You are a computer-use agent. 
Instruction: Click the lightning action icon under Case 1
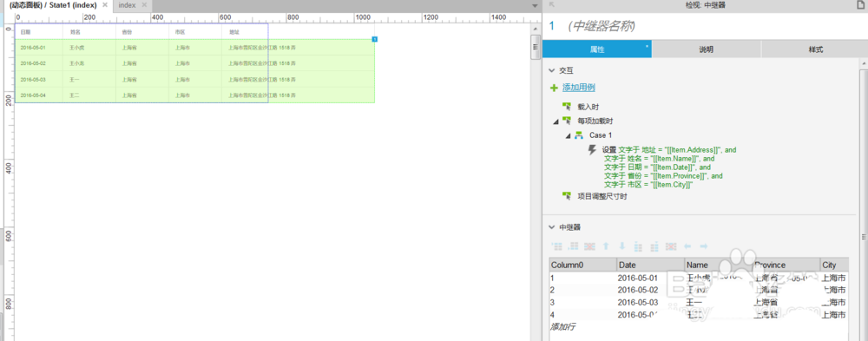(x=592, y=150)
